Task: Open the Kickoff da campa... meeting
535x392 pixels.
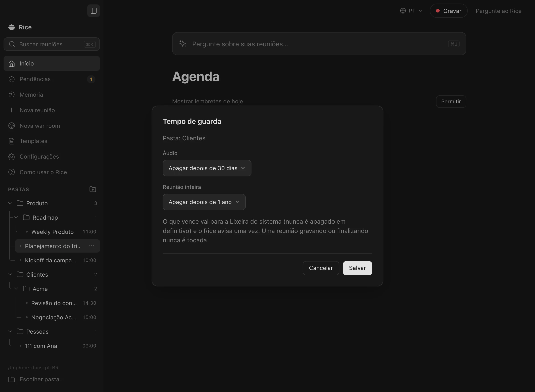Action: click(x=58, y=260)
